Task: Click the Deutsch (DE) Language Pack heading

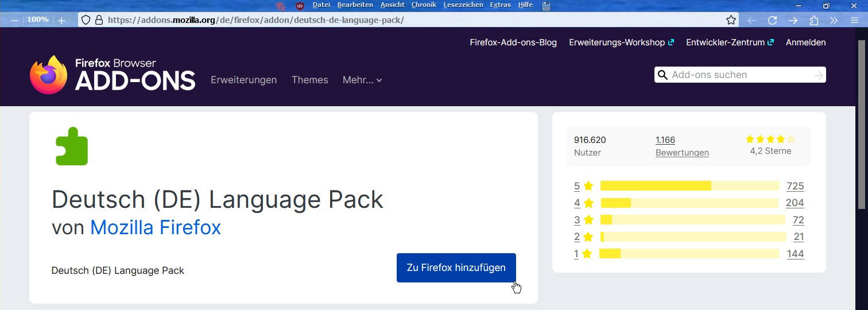Action: point(218,200)
